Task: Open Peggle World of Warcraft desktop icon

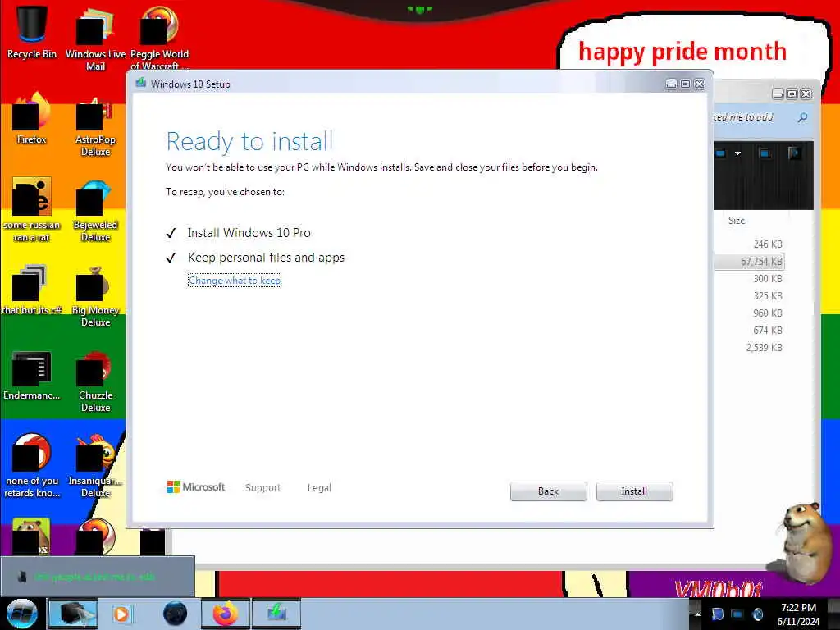Action: 159,39
